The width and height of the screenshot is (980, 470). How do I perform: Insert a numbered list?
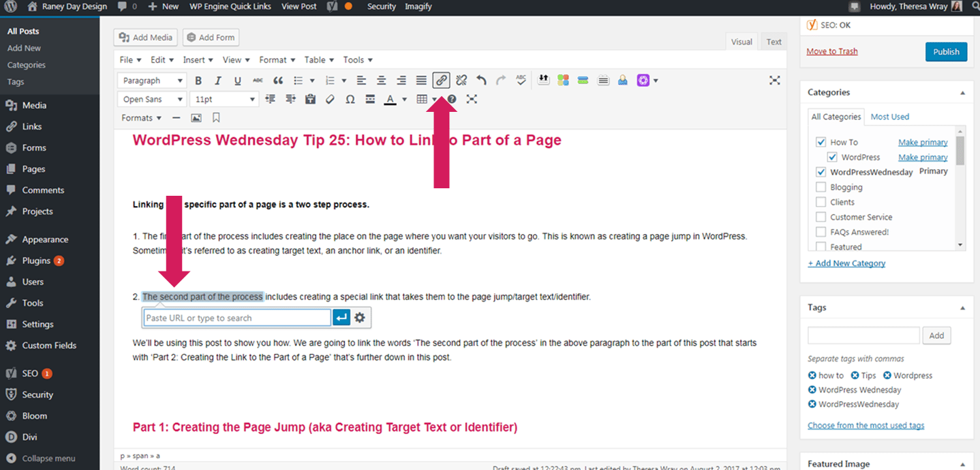[331, 80]
